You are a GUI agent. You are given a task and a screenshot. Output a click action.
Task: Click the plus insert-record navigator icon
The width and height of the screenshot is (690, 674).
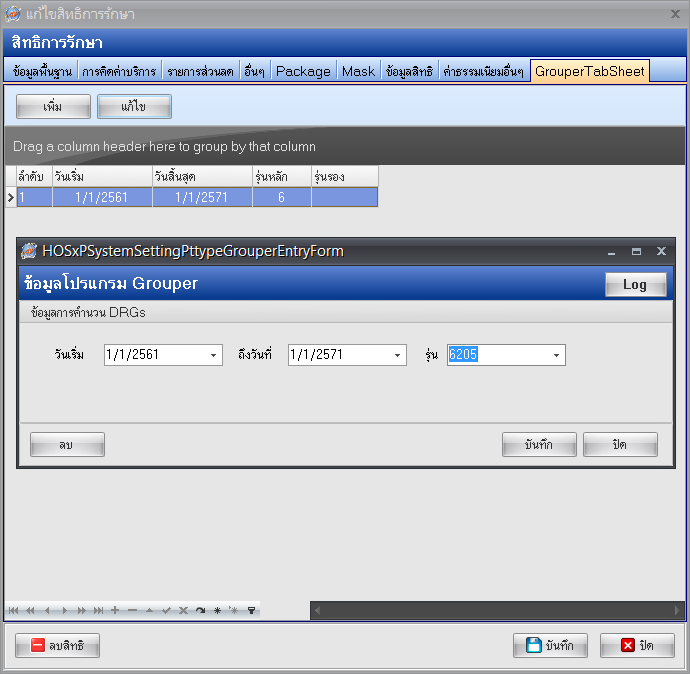pos(115,610)
